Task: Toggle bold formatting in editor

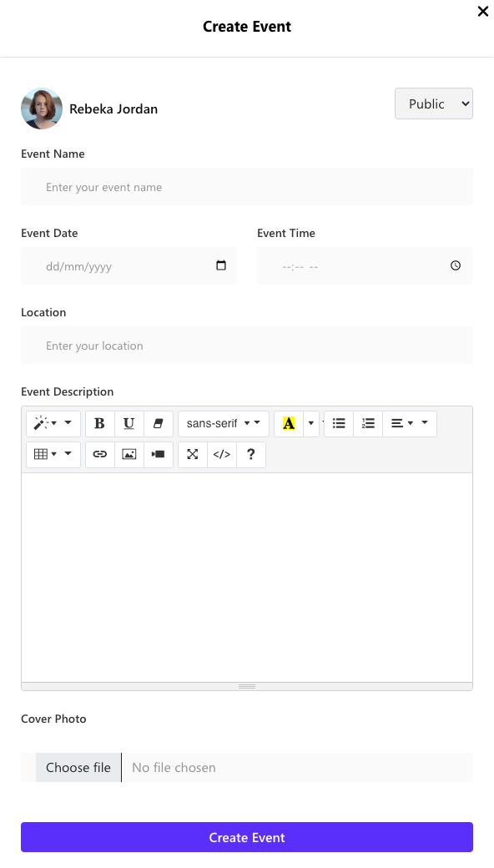Action: 99,423
